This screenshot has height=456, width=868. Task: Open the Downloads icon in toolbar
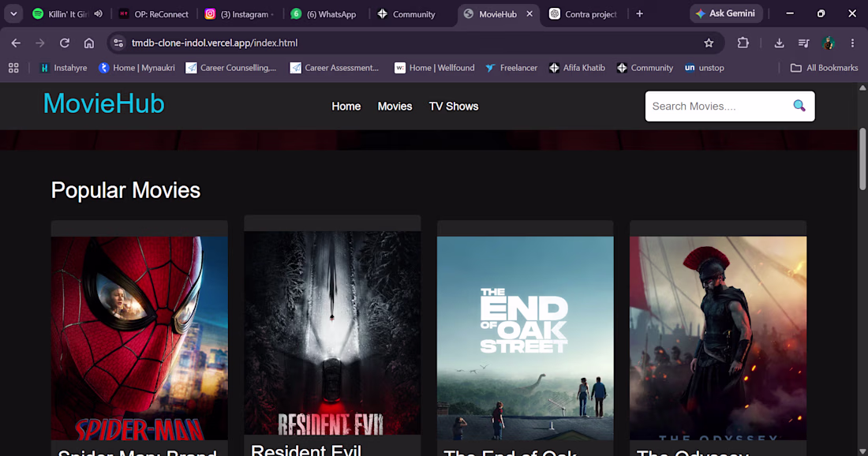click(779, 43)
